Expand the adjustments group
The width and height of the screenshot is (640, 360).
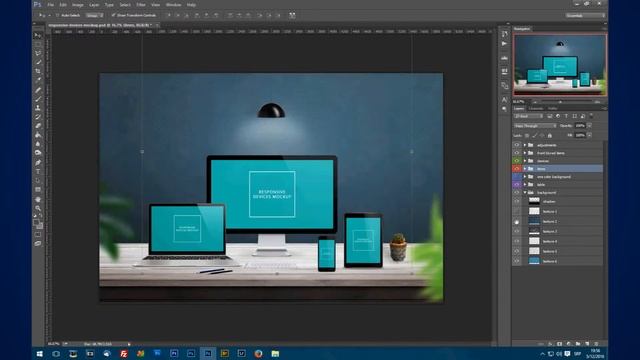(525, 145)
